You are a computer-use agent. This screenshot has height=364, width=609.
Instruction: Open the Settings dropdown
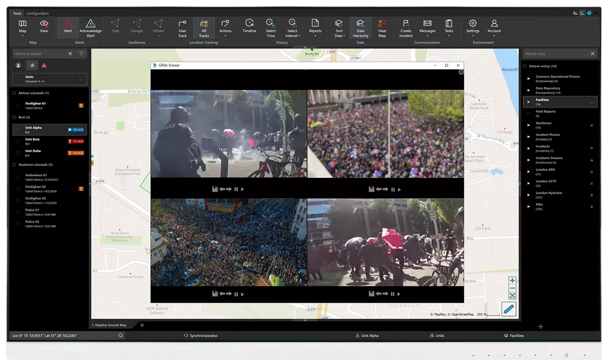[473, 28]
